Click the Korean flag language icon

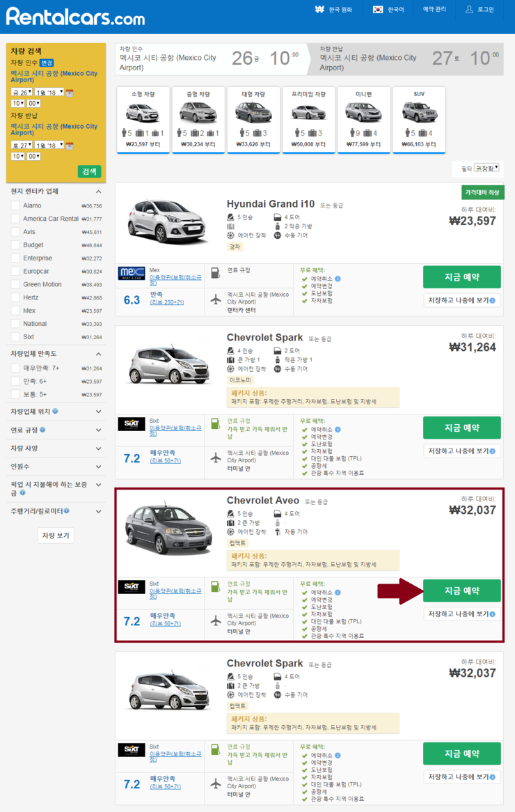pyautogui.click(x=378, y=9)
